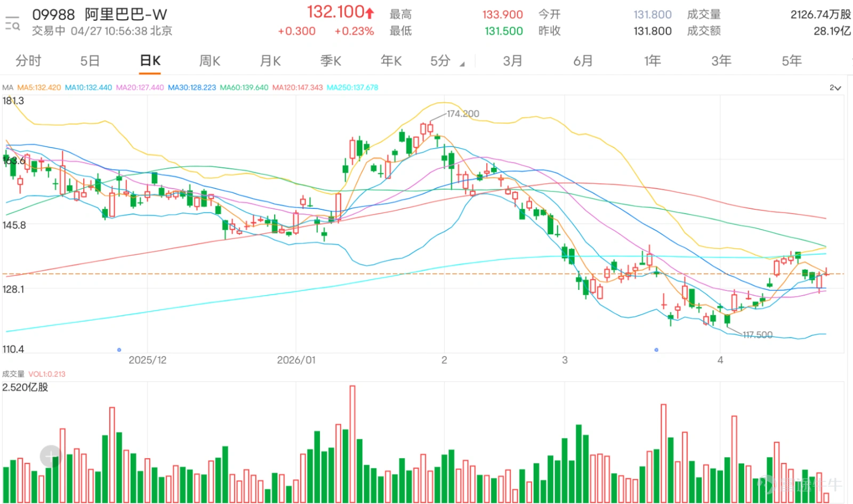Click the blue event dot after month 3
853x504 pixels.
[x=656, y=350]
